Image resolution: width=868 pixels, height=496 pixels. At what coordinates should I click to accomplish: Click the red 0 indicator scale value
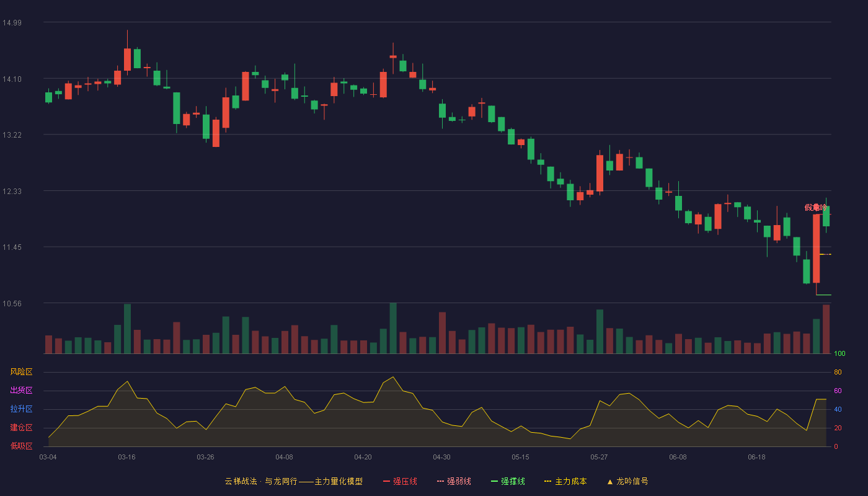tap(836, 446)
